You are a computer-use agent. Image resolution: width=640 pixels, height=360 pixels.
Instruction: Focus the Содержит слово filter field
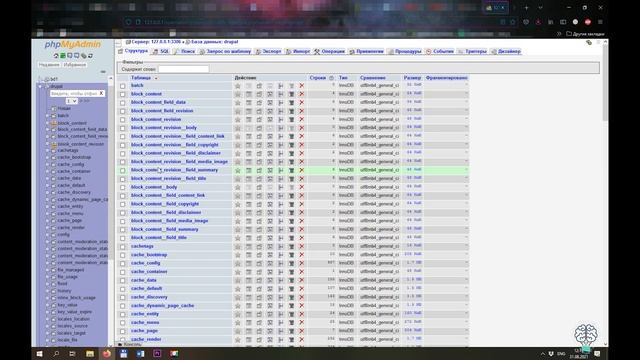coord(183,69)
